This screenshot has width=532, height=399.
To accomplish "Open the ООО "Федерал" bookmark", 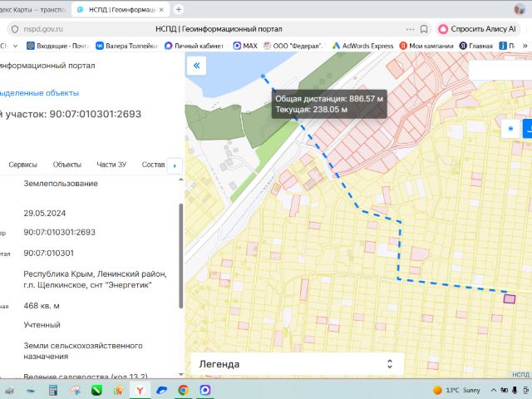I will click(294, 46).
